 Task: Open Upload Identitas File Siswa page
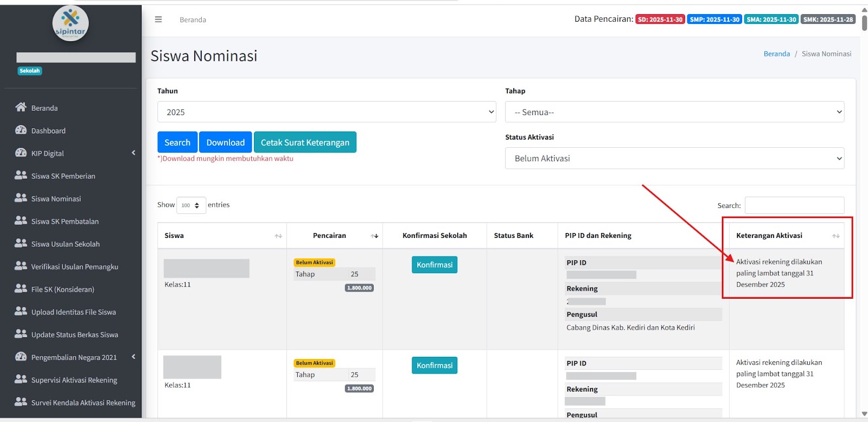coord(74,312)
